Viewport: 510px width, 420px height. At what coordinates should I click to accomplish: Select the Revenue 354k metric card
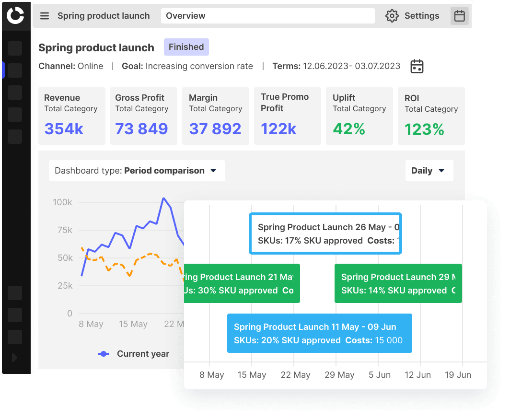[72, 116]
